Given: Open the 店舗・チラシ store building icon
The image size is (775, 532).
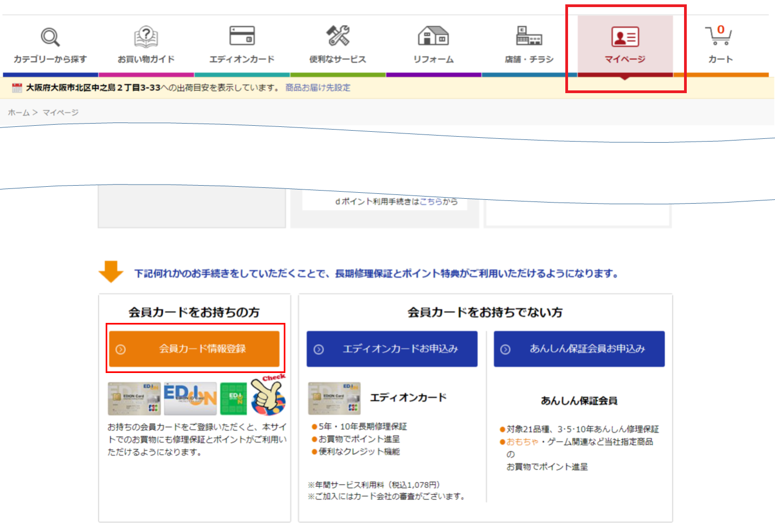Looking at the screenshot, I should [529, 36].
